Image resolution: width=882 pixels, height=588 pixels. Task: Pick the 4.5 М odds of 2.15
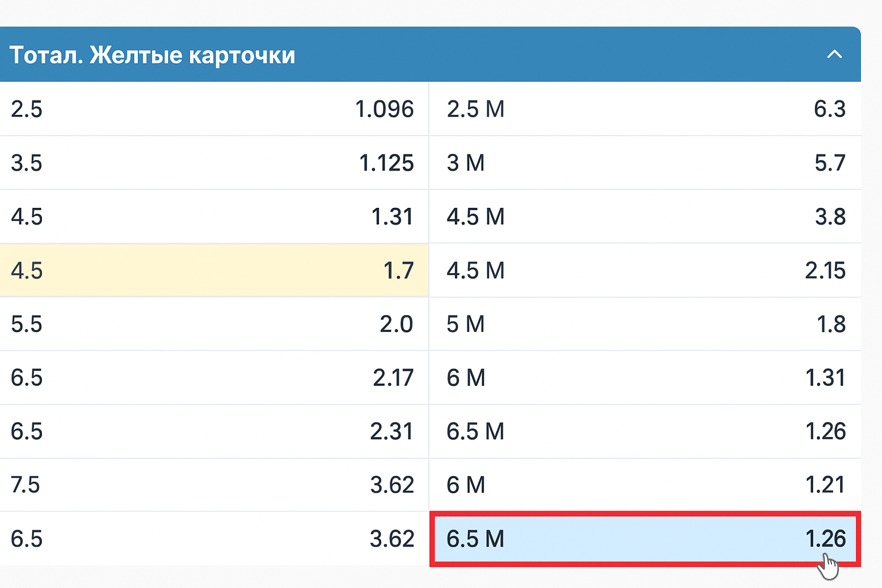tap(643, 270)
